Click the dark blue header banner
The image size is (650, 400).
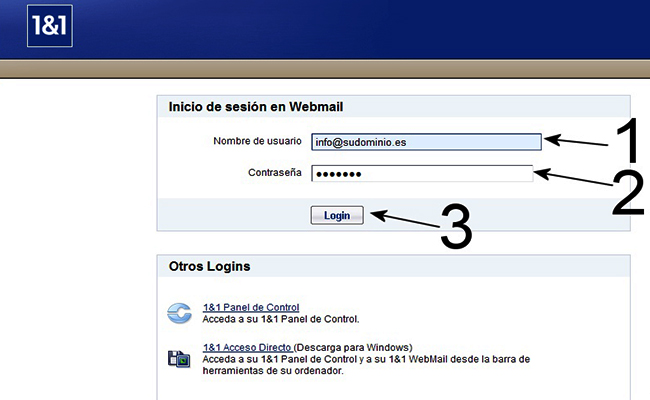pos(350,28)
